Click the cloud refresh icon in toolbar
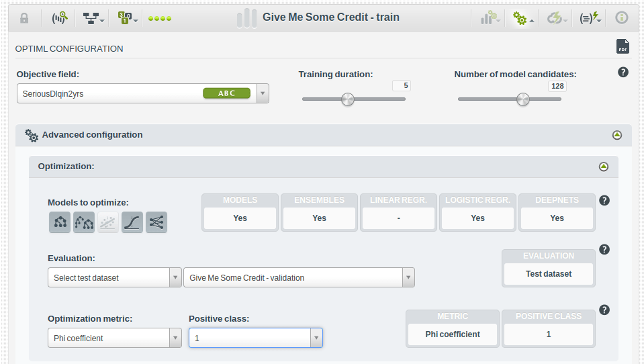644x364 pixels. pyautogui.click(x=557, y=18)
